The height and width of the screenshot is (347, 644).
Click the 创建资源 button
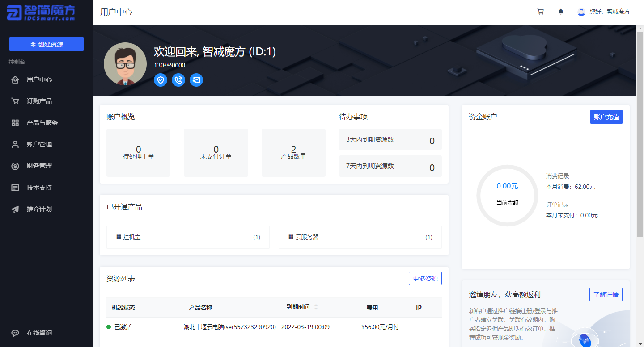47,44
